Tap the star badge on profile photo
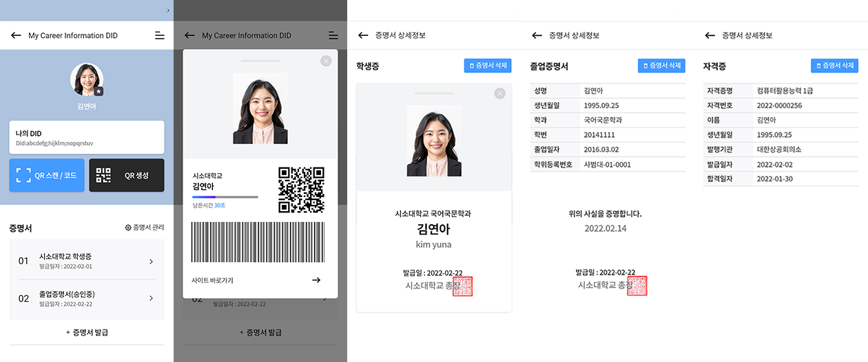This screenshot has height=362, width=868. click(99, 91)
